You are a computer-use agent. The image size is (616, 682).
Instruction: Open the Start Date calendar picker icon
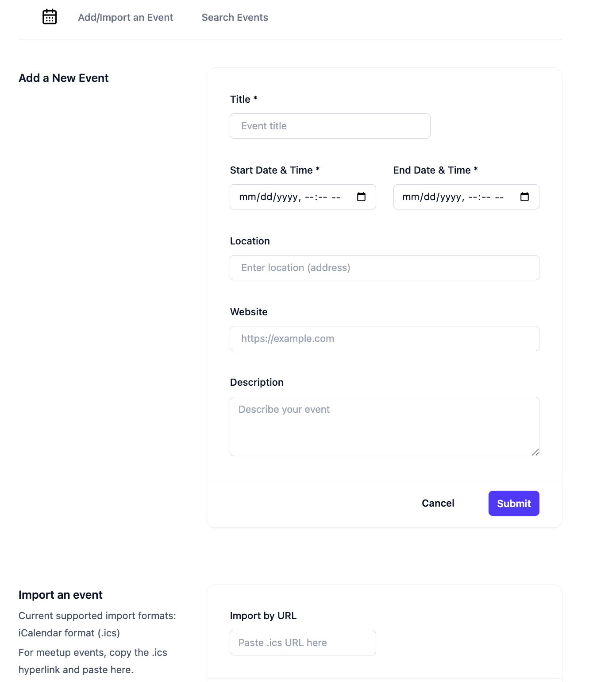coord(361,197)
